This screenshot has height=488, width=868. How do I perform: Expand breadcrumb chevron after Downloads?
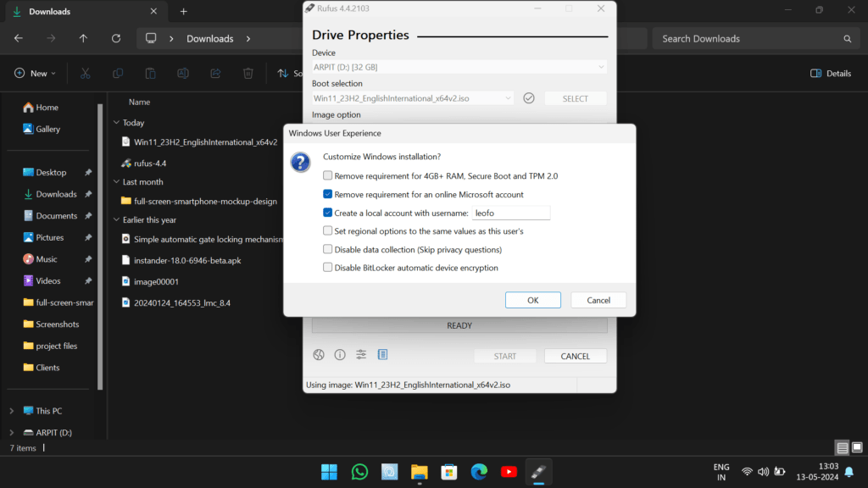(x=248, y=39)
